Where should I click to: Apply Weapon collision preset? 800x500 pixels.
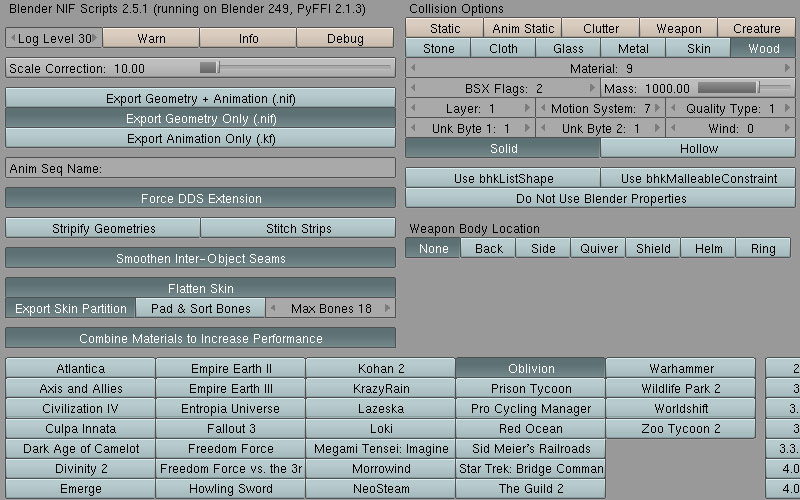[x=679, y=28]
